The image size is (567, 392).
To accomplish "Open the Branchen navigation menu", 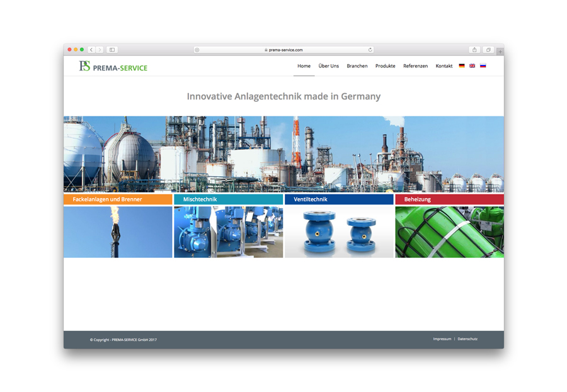I will coord(357,66).
